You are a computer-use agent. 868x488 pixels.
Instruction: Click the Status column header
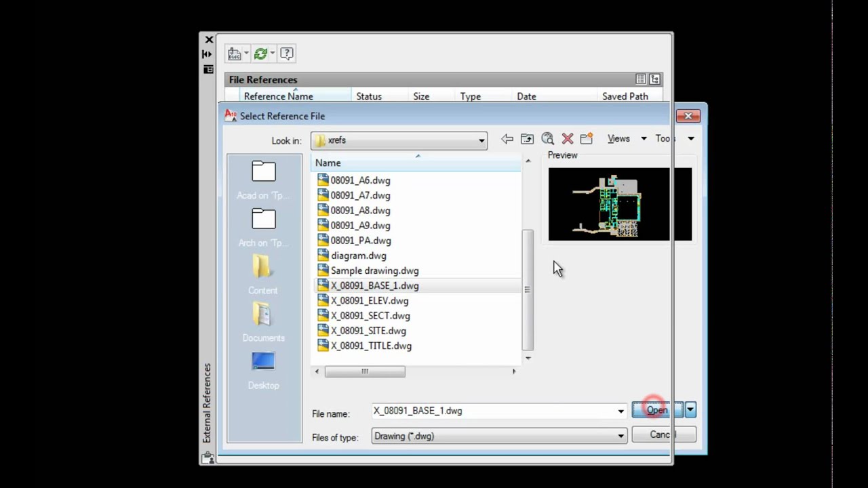pos(379,96)
